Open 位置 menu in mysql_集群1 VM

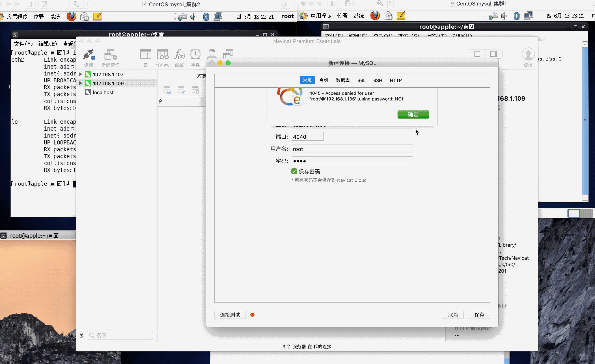342,16
